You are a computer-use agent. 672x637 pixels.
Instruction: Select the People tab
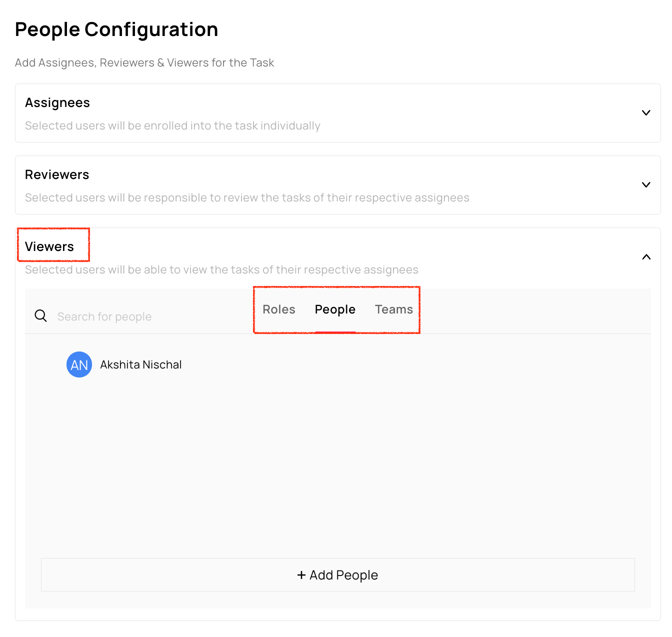(x=335, y=309)
